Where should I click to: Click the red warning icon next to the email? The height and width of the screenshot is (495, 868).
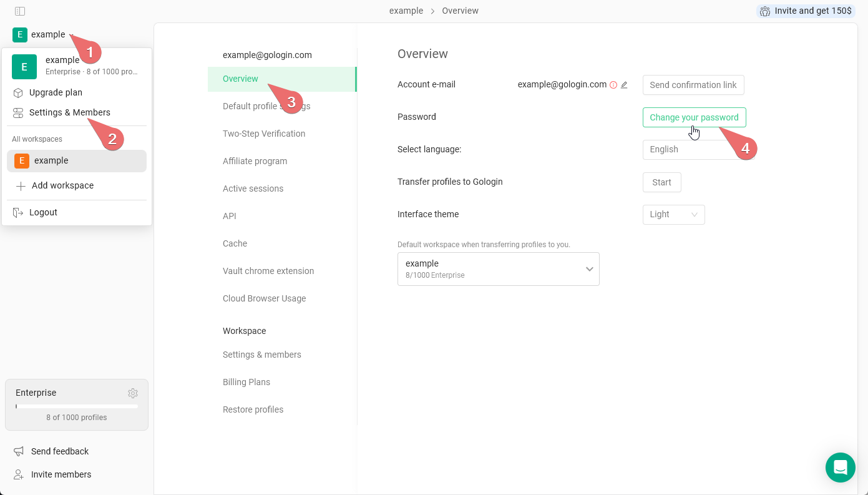613,84
